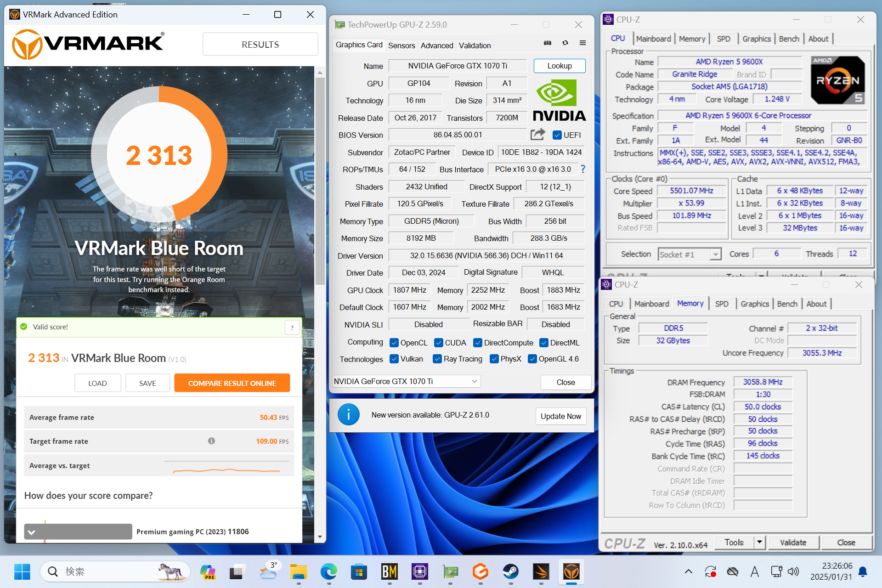Open Graphics tab in top CPU-Z window
Image resolution: width=882 pixels, height=588 pixels.
pyautogui.click(x=756, y=39)
